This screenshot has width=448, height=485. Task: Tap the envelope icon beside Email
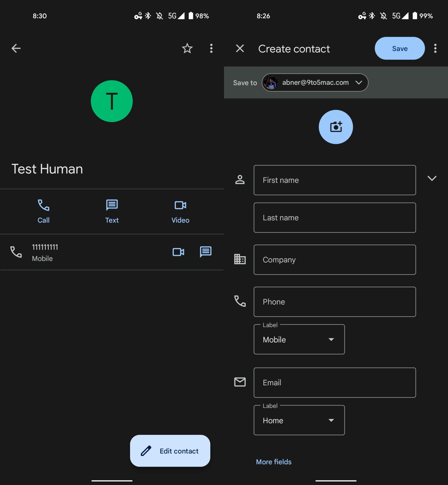pyautogui.click(x=240, y=382)
